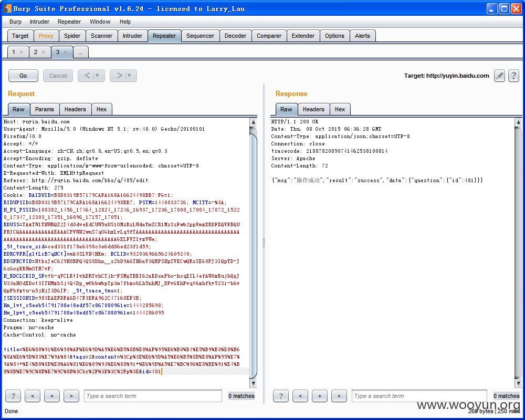Click response pane scrollbar down arrow
525x420 pixels.
(518, 383)
